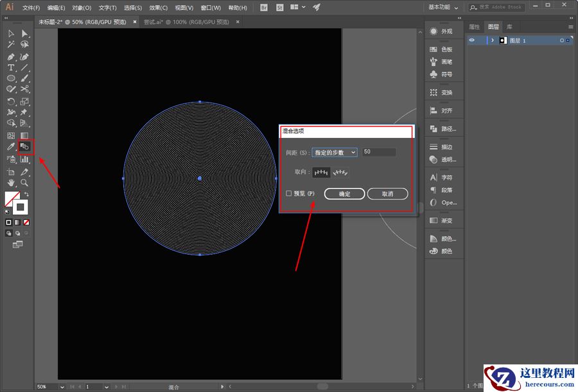Viewport: 578px width, 392px height.
Task: Select the Scissors tool
Action: [x=24, y=89]
